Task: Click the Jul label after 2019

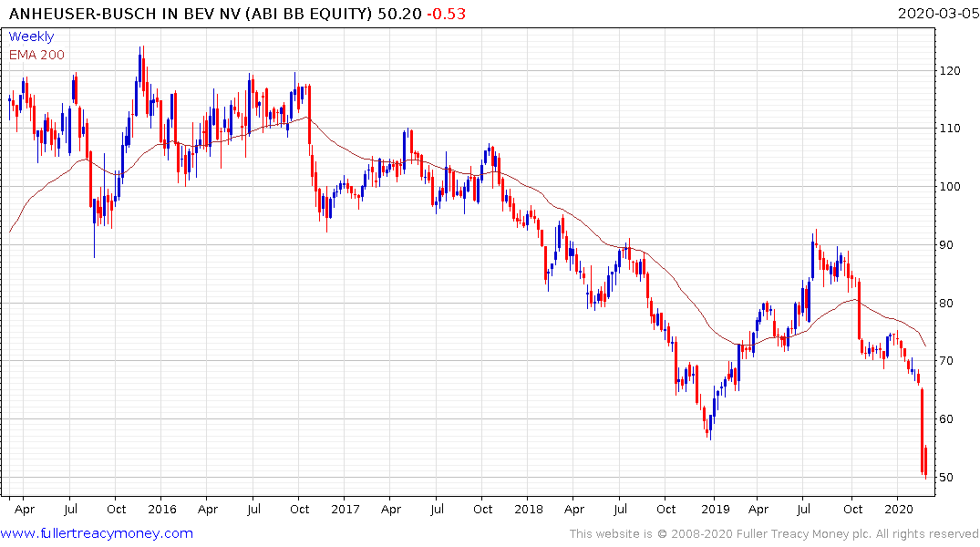Action: click(803, 509)
